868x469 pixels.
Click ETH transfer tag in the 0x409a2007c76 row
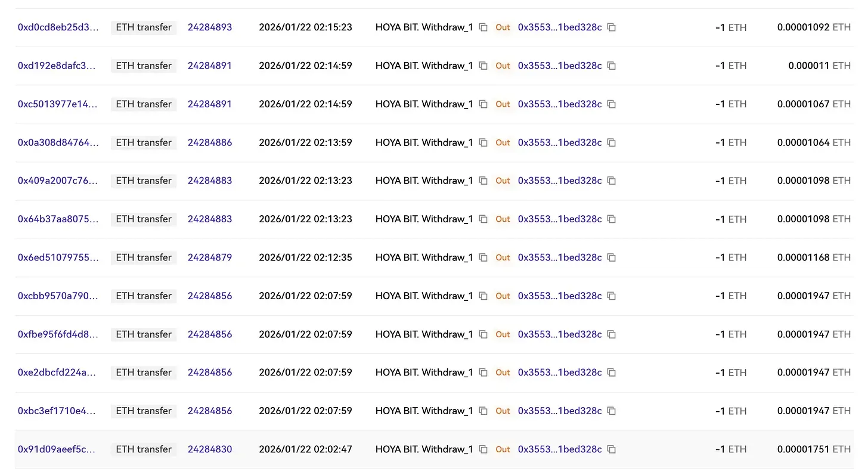[144, 181]
